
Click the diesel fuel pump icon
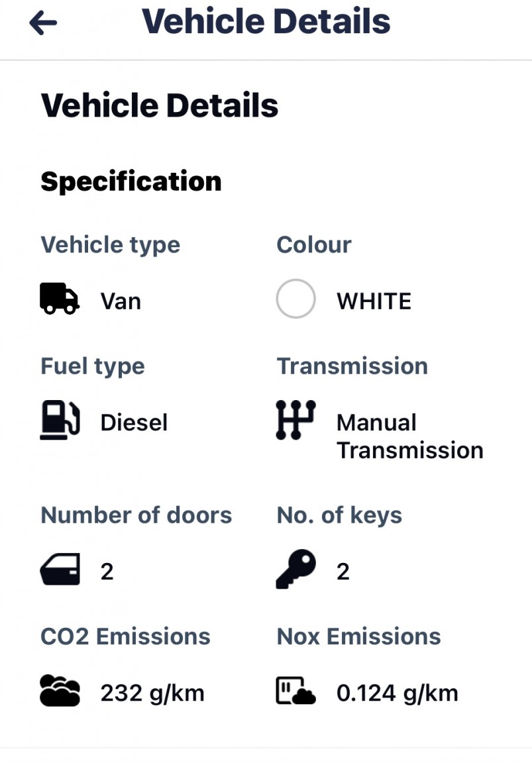[60, 421]
